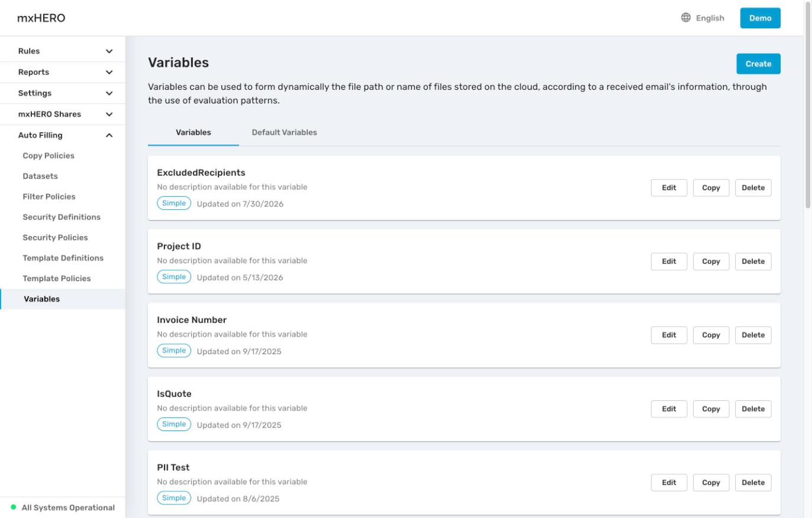Copy the ExcludedRecipients variable
The height and width of the screenshot is (518, 812).
point(711,187)
